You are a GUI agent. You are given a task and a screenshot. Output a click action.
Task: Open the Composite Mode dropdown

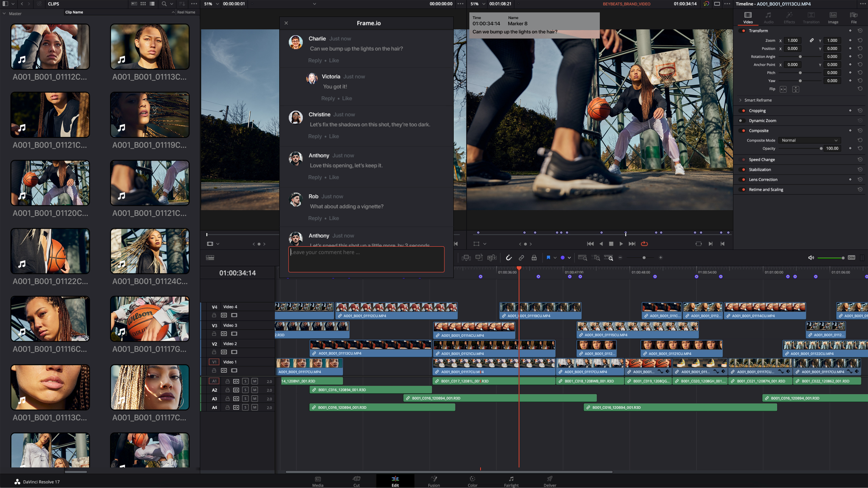pyautogui.click(x=809, y=140)
